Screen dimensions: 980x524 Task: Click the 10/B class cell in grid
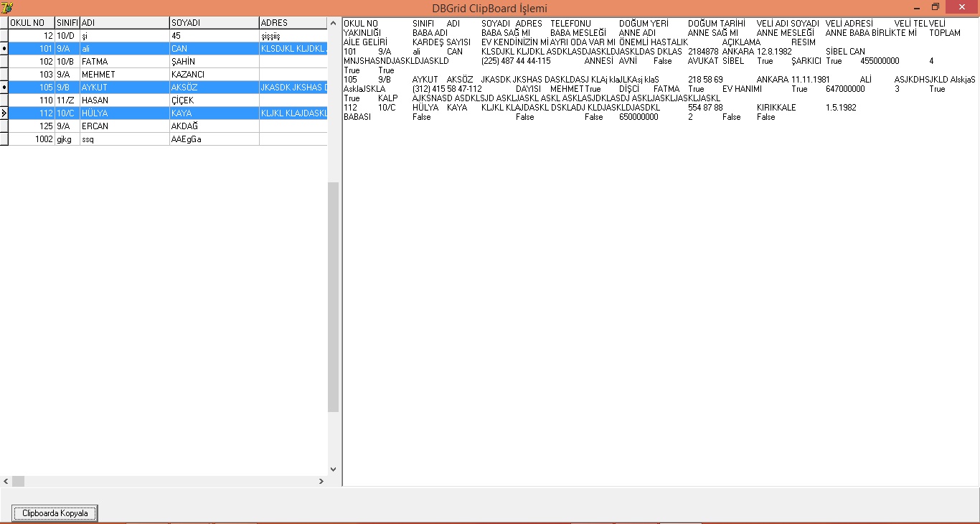pos(67,62)
